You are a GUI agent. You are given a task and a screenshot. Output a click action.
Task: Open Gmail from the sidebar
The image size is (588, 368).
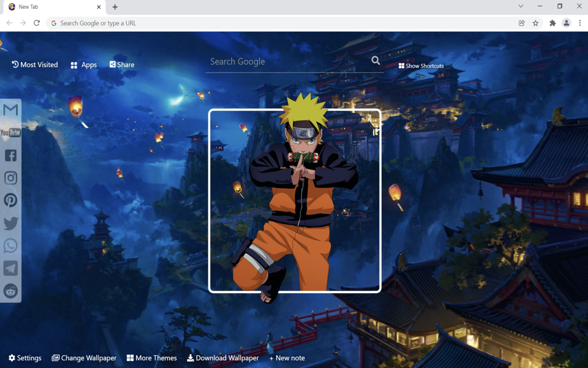click(11, 110)
